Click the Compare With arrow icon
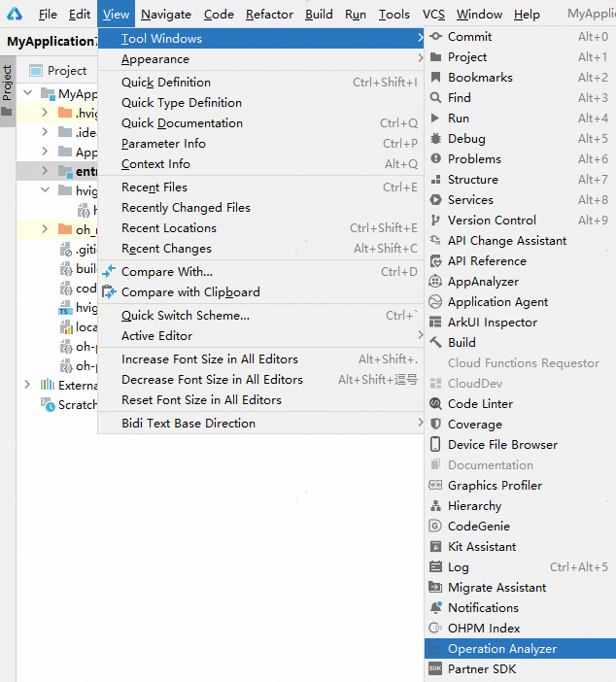This screenshot has height=682, width=616. click(x=109, y=272)
